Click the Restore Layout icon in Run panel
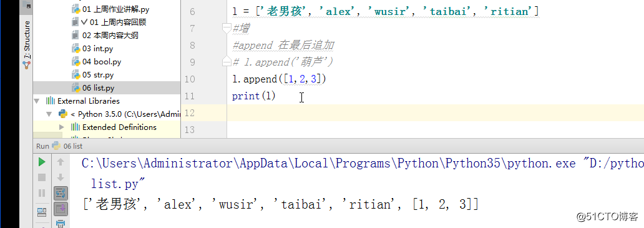Screen dimensions: 644x228 pyautogui.click(x=41, y=212)
